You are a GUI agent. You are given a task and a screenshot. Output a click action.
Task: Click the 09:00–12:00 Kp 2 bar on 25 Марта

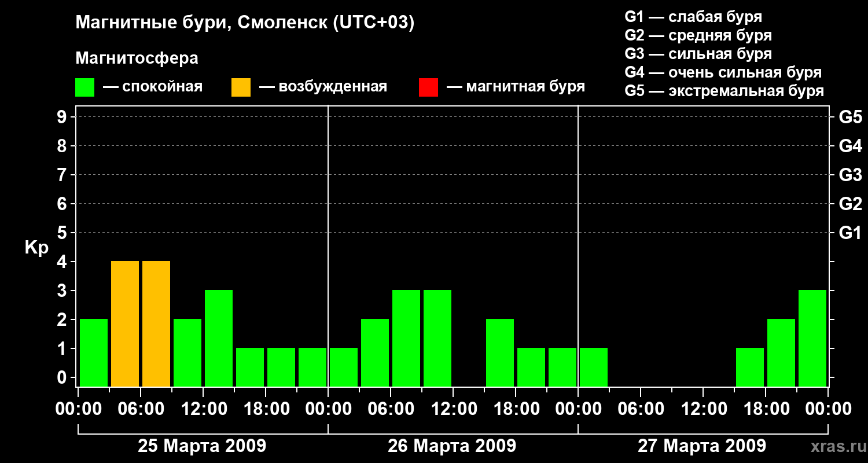(187, 352)
